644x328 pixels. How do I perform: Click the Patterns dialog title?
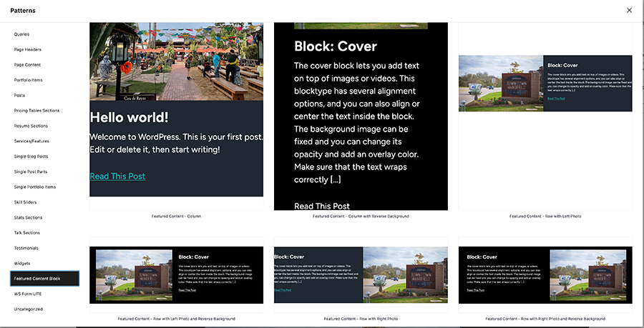point(23,11)
